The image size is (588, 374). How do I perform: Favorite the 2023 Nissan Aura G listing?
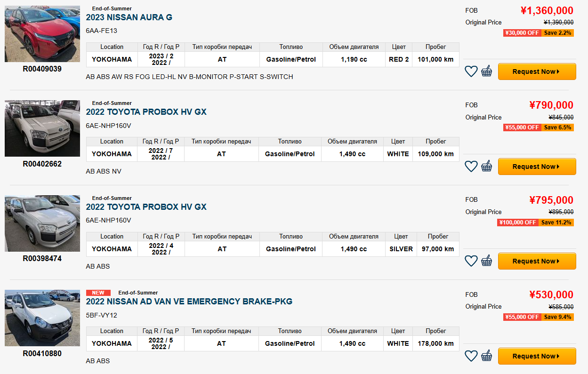click(471, 72)
